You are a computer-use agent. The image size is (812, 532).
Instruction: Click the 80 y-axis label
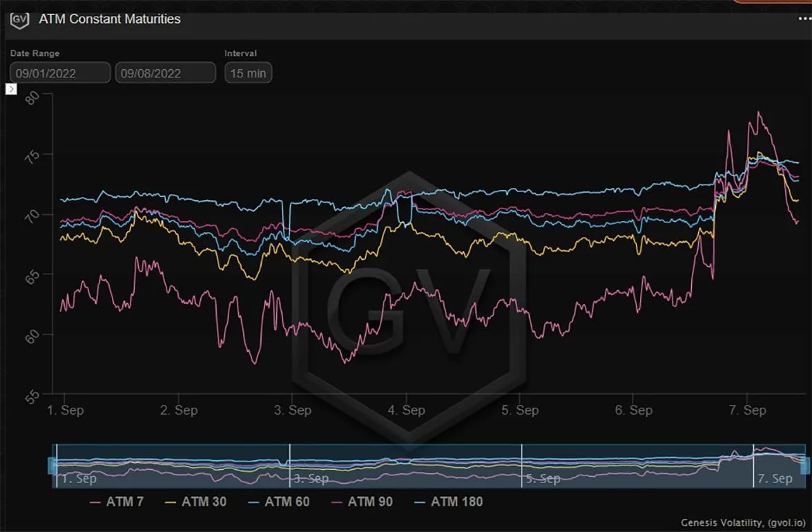(32, 97)
